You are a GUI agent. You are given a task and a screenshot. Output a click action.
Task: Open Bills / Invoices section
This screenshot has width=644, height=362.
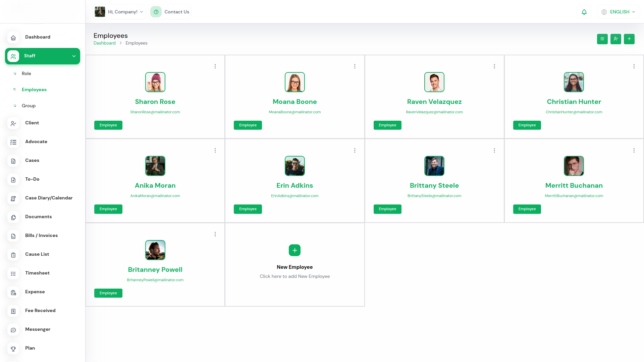pos(41,235)
